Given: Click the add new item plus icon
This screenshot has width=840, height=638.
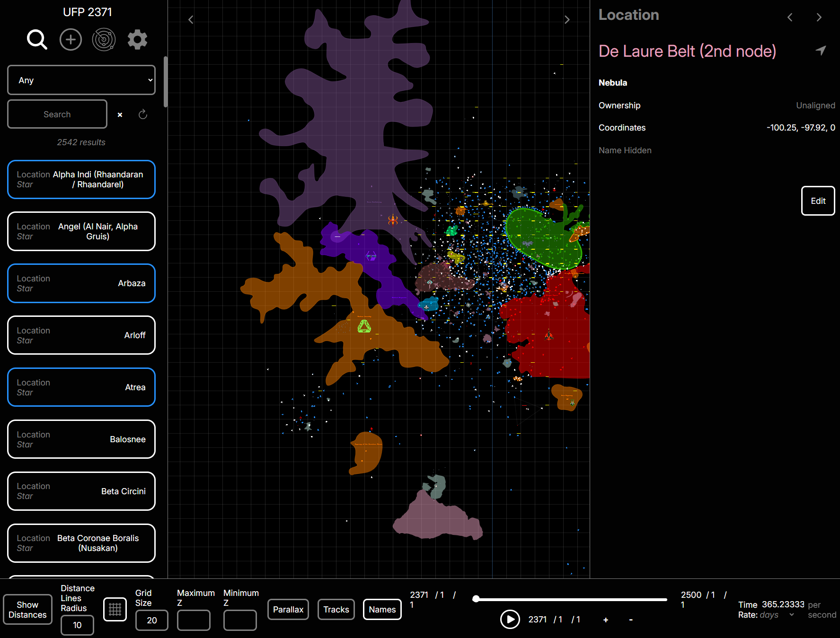Looking at the screenshot, I should (71, 40).
